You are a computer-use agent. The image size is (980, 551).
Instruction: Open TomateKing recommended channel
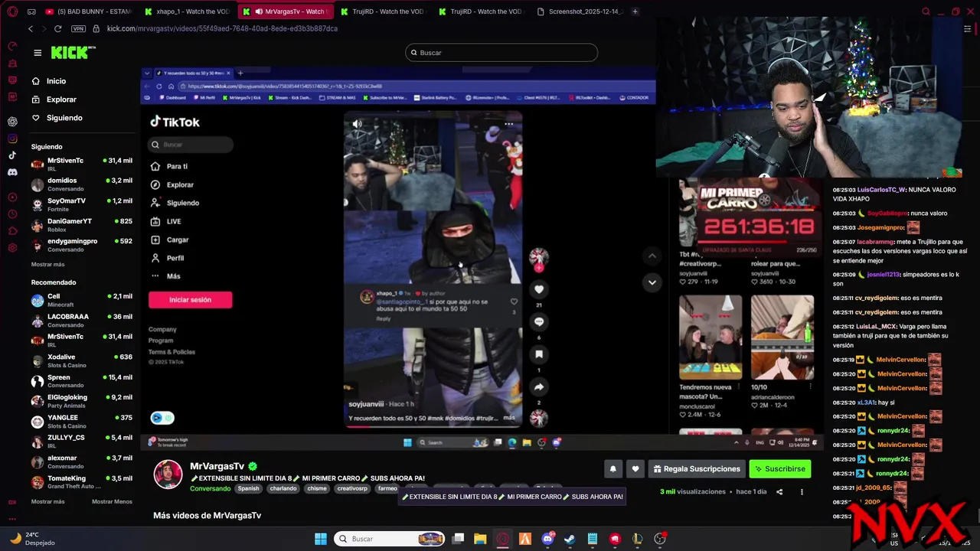(81, 482)
